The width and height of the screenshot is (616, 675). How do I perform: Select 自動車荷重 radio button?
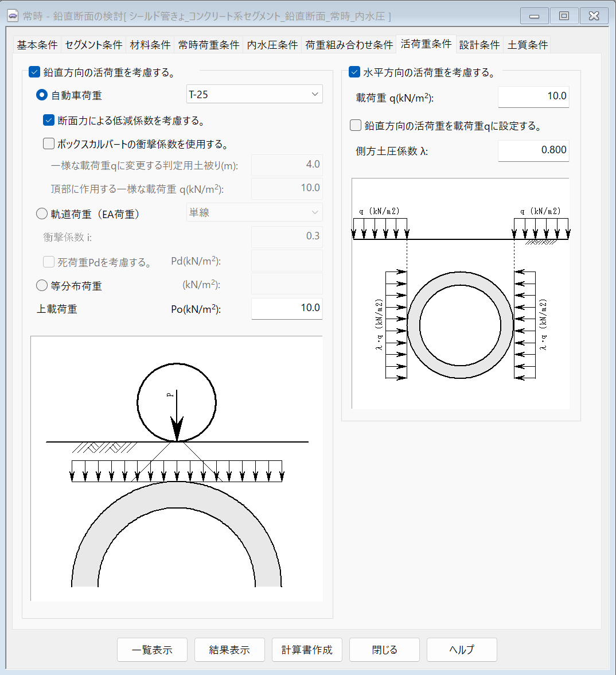(x=42, y=95)
